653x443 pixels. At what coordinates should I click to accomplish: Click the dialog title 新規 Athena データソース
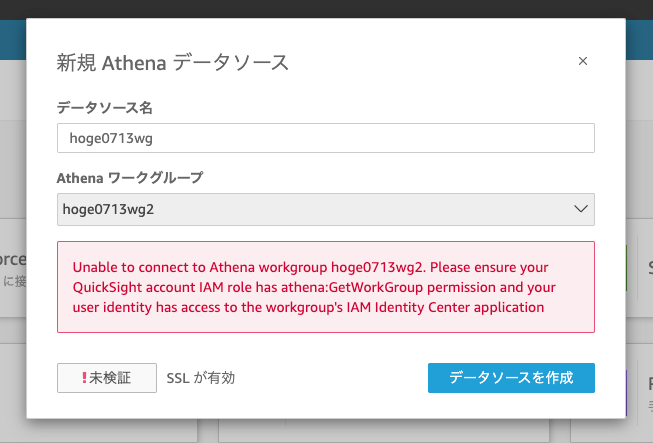[172, 63]
